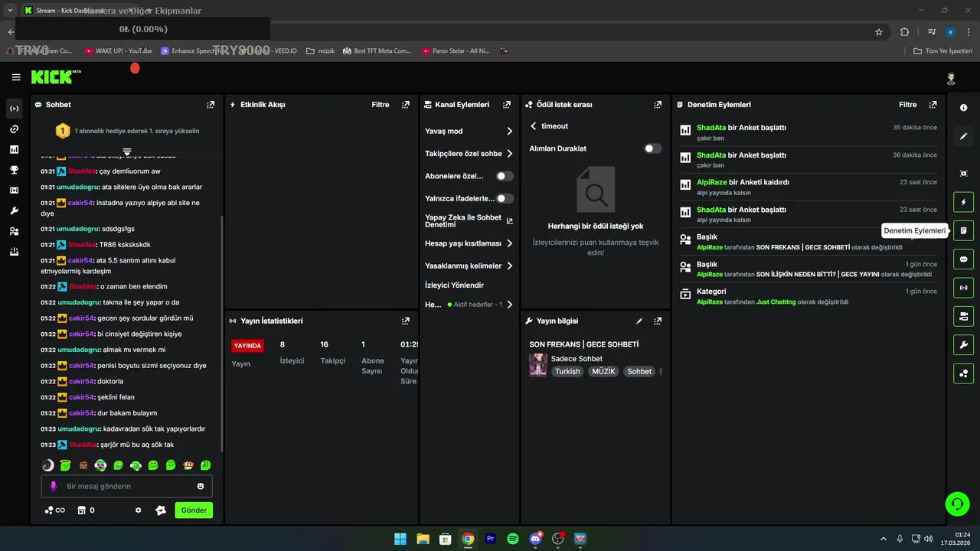Open Spotify from the taskbar
This screenshot has height=551, width=980.
[x=513, y=539]
